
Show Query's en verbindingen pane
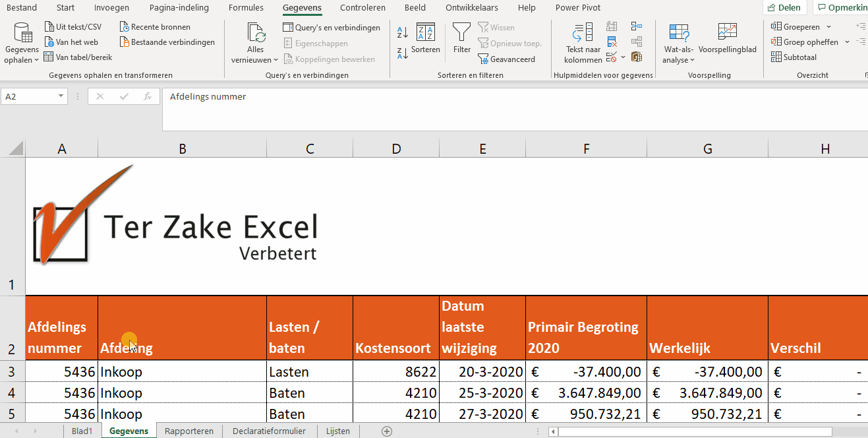pyautogui.click(x=332, y=28)
